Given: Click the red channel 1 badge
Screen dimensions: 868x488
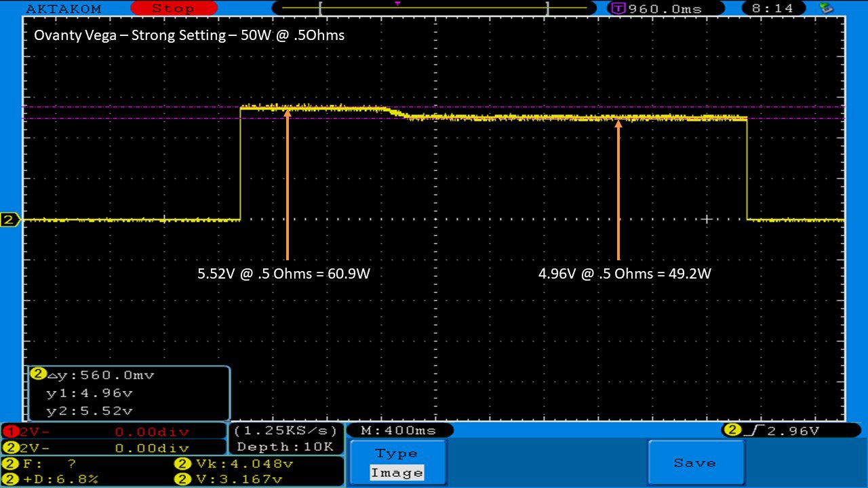Looking at the screenshot, I should coord(9,432).
